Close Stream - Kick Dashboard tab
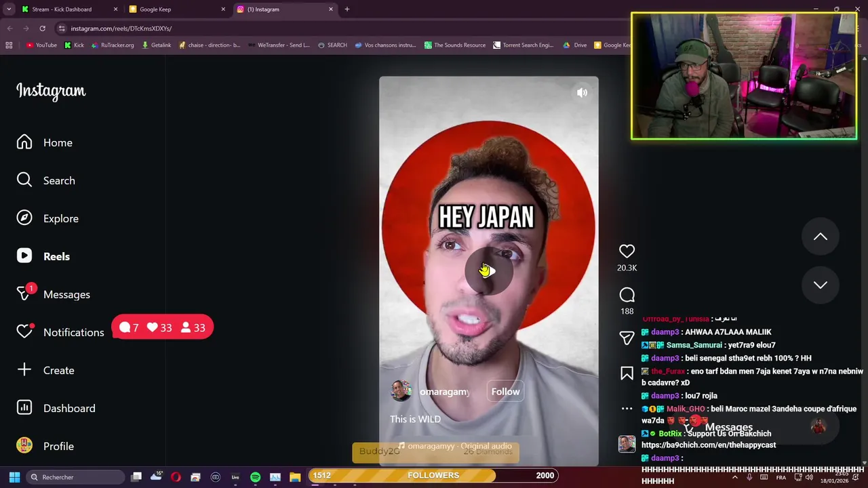 [115, 9]
